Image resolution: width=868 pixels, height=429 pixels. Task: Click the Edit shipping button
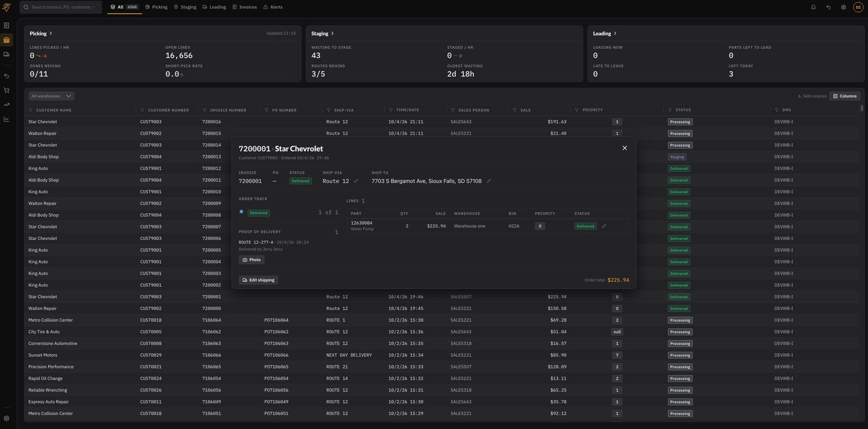point(259,280)
